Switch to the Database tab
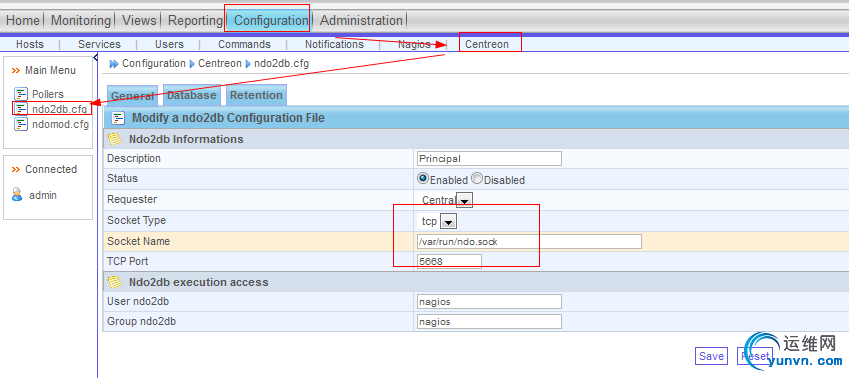The image size is (849, 378). 192,95
